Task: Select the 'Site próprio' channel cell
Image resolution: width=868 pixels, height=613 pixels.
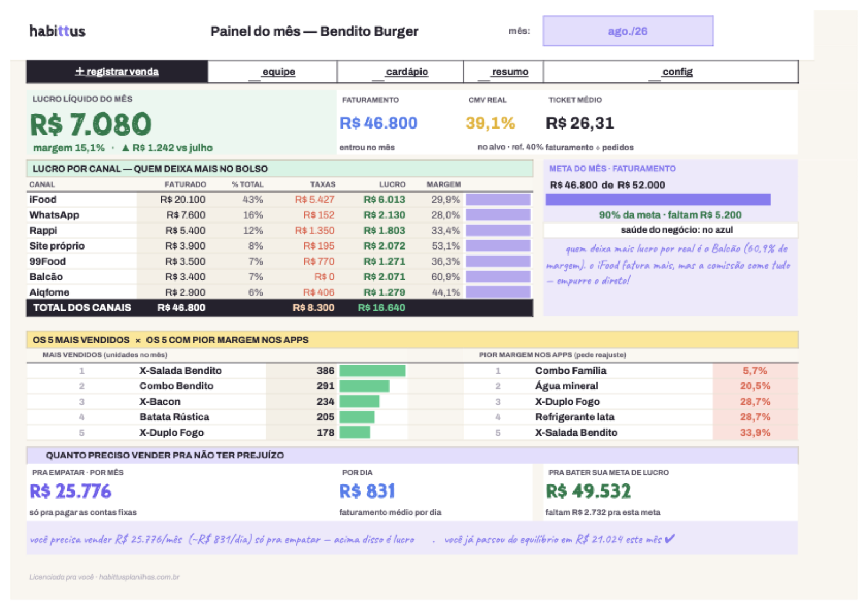Action: [x=57, y=246]
